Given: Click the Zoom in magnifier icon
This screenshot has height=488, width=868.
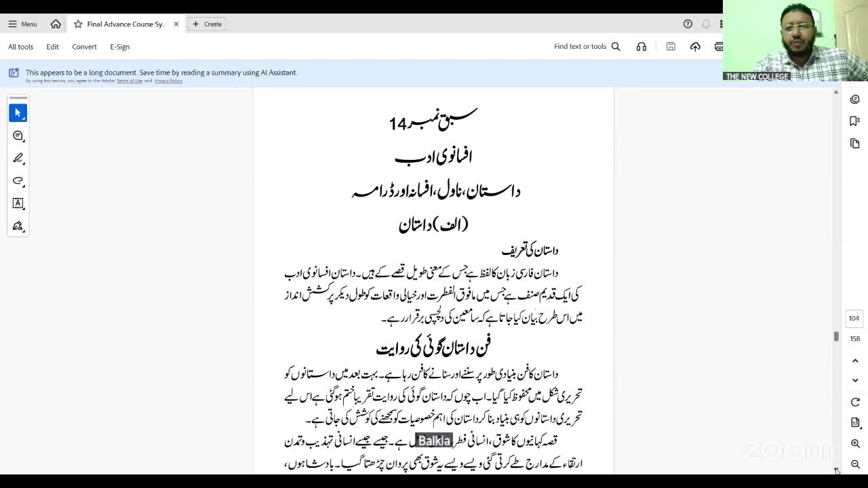Looking at the screenshot, I should [x=855, y=444].
